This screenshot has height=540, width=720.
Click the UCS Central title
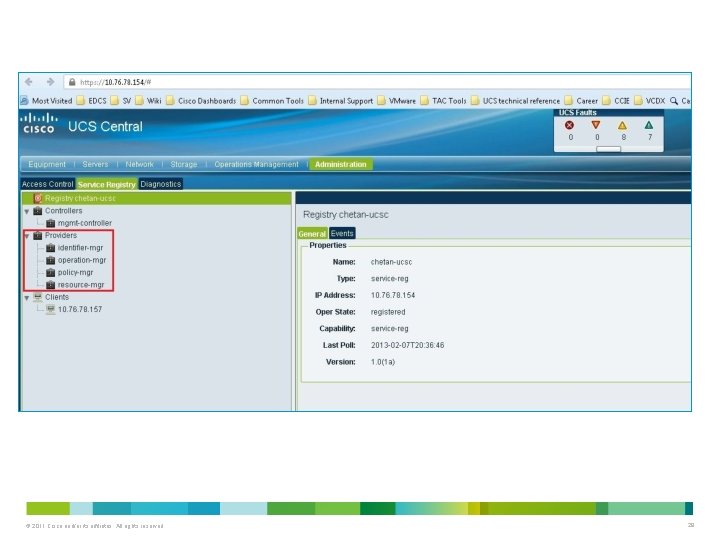[105, 127]
